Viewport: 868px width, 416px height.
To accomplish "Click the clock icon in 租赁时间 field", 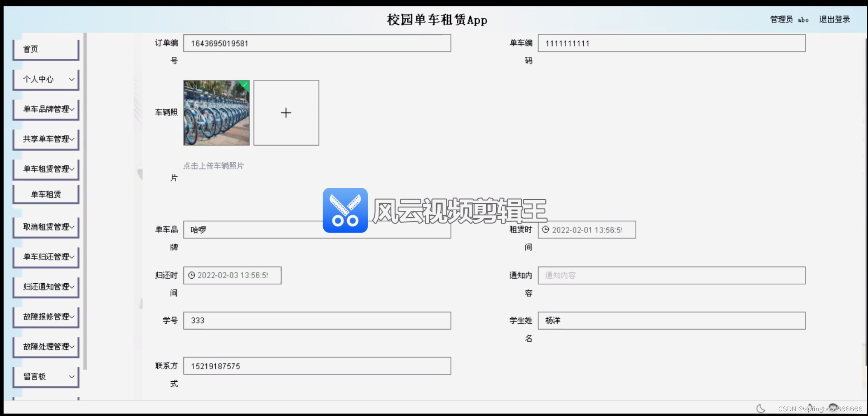I will click(x=545, y=230).
